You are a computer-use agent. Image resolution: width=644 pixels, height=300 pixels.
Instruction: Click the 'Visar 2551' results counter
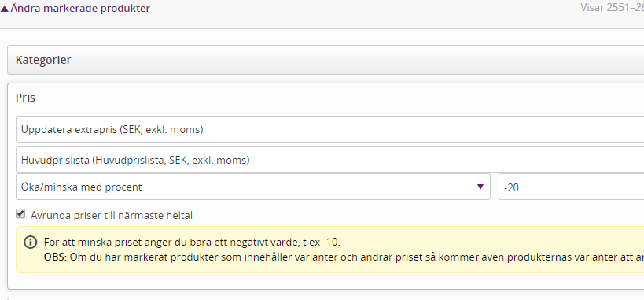[612, 7]
